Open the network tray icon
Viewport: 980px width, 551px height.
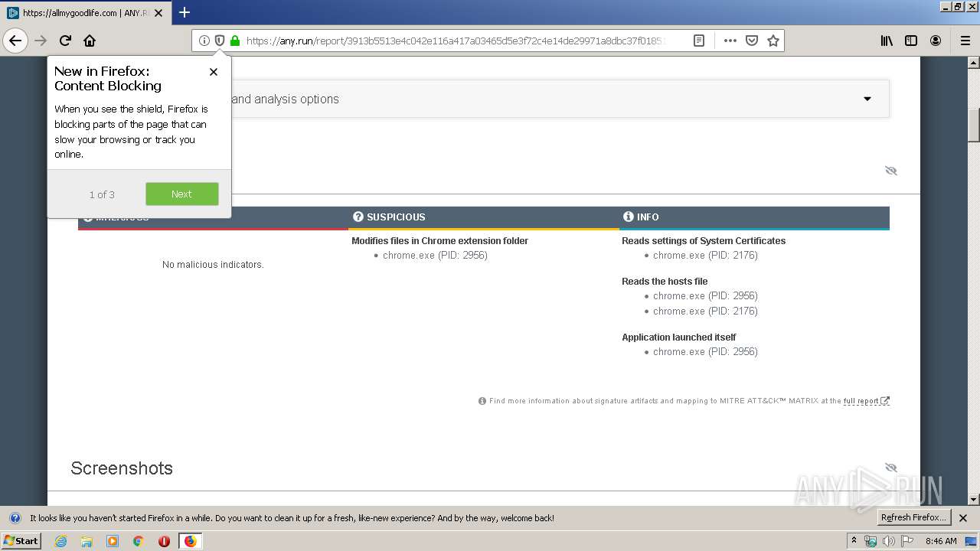coord(871,541)
